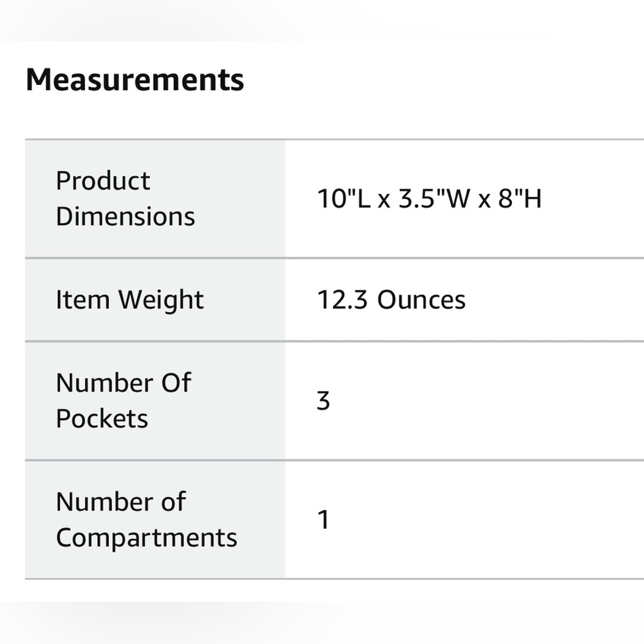Click the pockets value 3
This screenshot has height=644, width=644.
(323, 401)
